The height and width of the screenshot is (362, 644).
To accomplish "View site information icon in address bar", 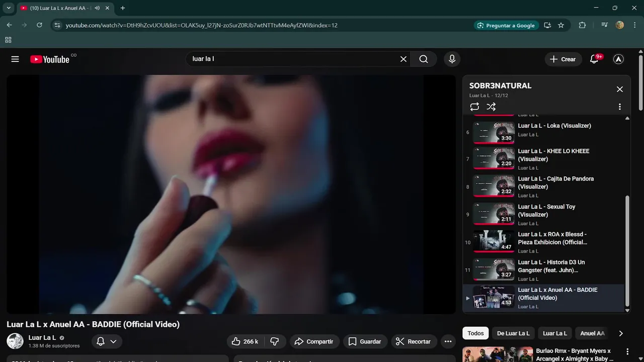I will [57, 25].
